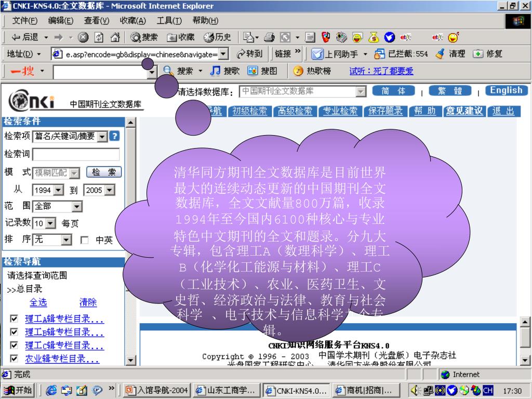
Task: Click the 转到 go button
Action: pyautogui.click(x=250, y=54)
